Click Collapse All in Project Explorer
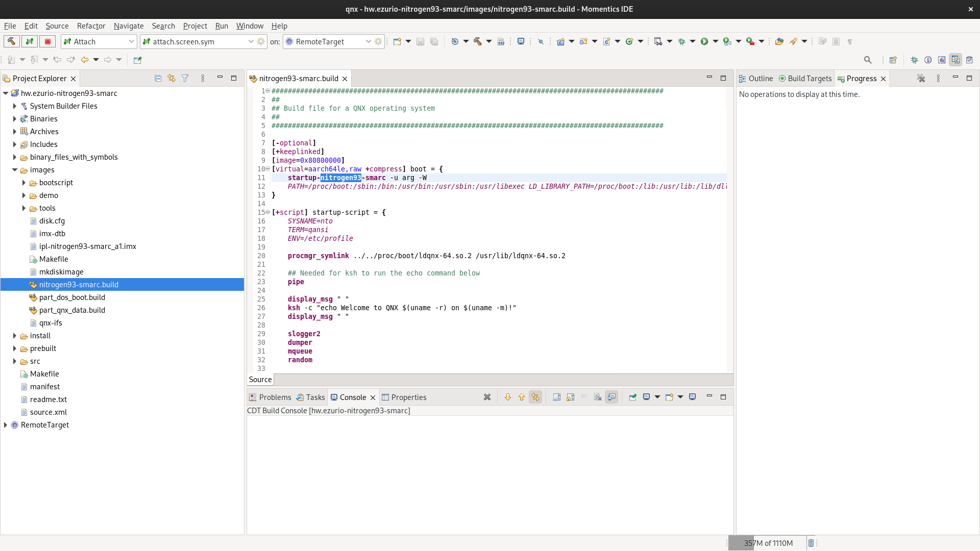The height and width of the screenshot is (551, 980). coord(158,78)
